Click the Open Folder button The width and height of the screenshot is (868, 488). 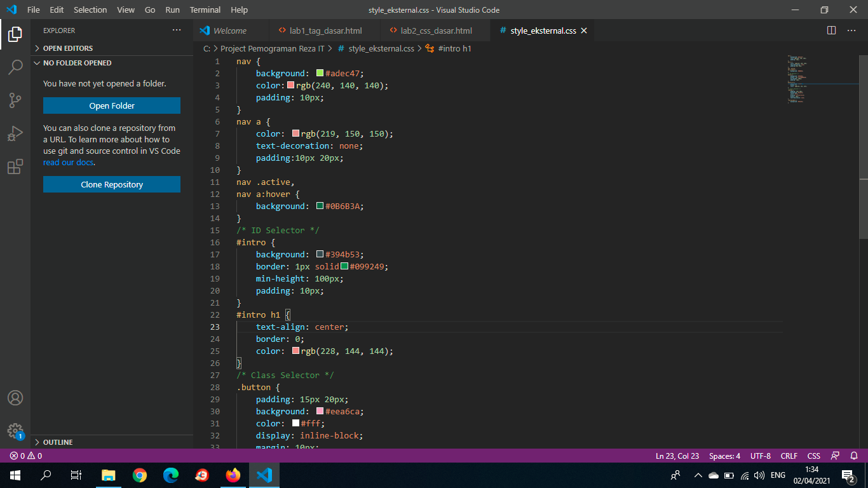[112, 105]
